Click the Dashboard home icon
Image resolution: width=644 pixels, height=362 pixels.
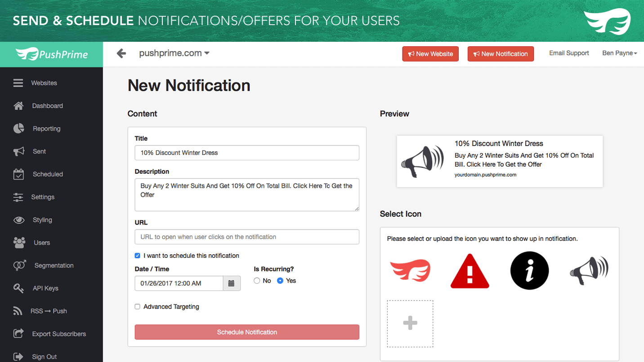[x=18, y=106]
